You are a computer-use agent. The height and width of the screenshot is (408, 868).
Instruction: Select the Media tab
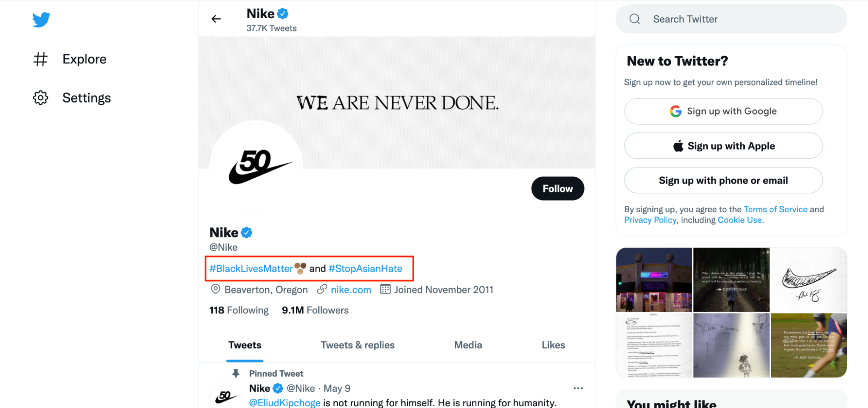pos(468,345)
